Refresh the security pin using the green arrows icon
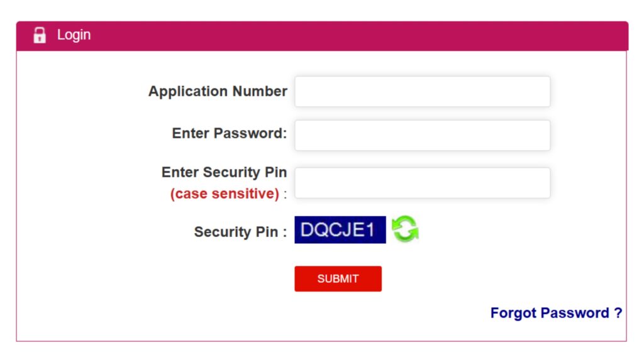This screenshot has height=362, width=644. 406,229
